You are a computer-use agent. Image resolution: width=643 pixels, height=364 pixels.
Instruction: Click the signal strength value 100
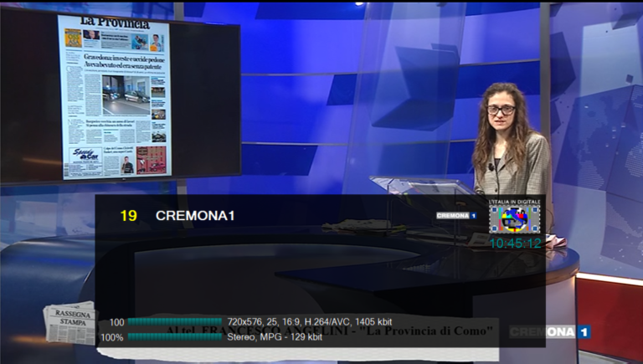point(116,322)
